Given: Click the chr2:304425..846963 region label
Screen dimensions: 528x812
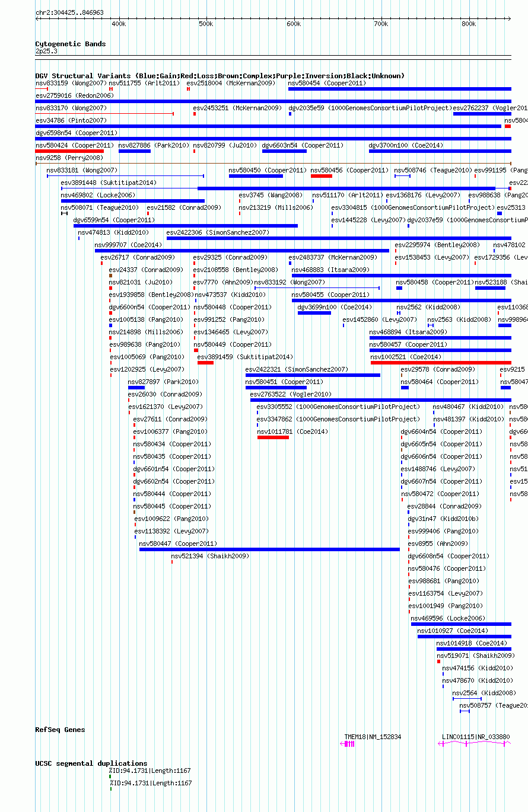Looking at the screenshot, I should 69,12.
